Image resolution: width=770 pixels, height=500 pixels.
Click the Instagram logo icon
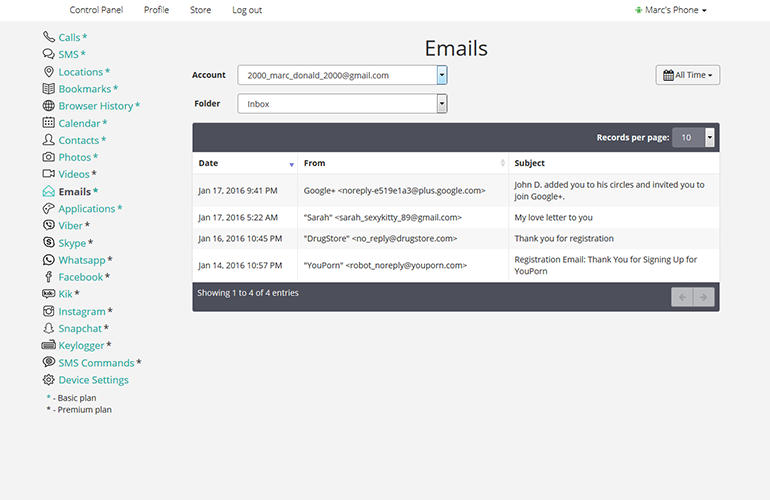[49, 311]
